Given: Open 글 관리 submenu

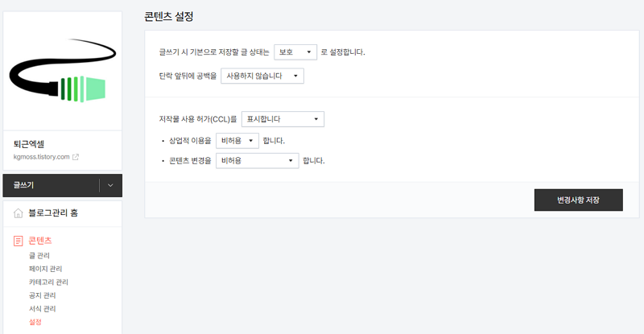Looking at the screenshot, I should (39, 256).
